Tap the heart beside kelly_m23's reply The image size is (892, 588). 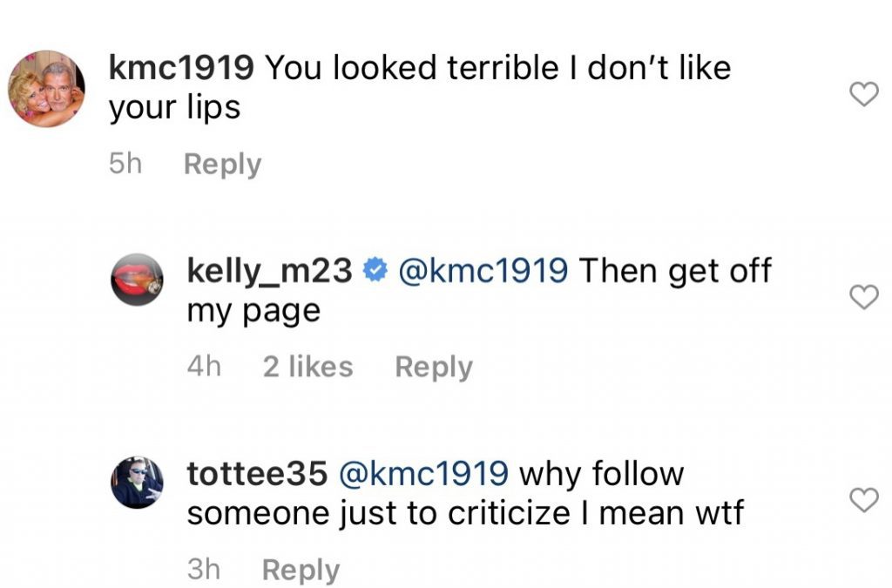pyautogui.click(x=864, y=296)
